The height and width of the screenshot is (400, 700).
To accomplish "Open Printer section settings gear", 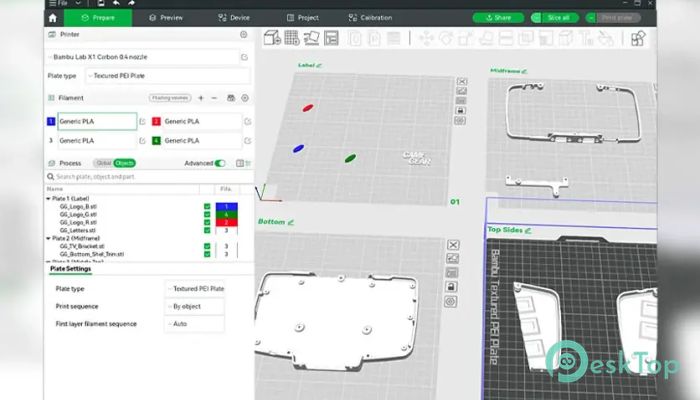I will coord(243,34).
